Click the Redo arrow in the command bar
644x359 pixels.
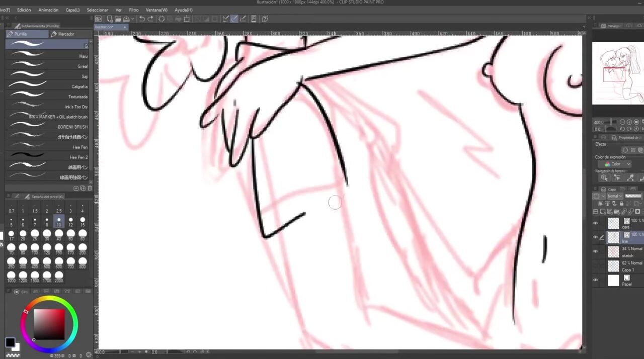[150, 19]
